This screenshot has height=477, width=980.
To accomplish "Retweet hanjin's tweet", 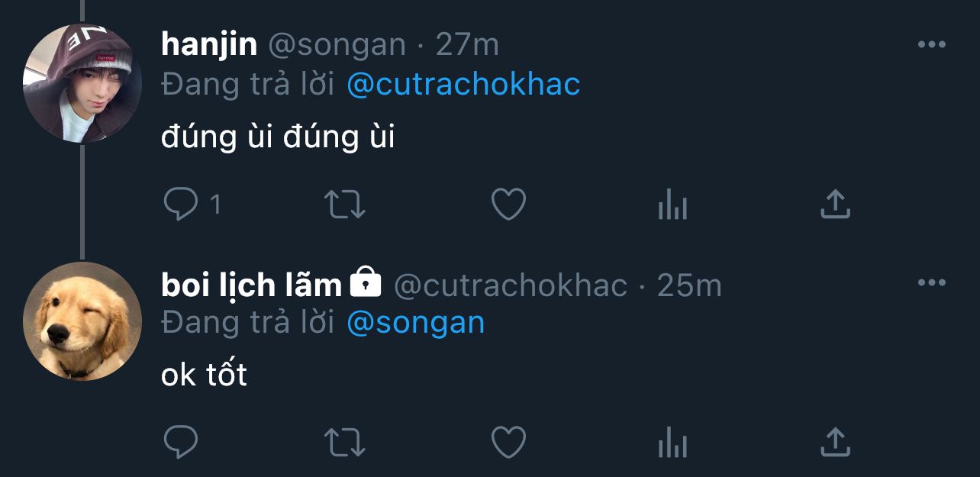I will (x=345, y=205).
